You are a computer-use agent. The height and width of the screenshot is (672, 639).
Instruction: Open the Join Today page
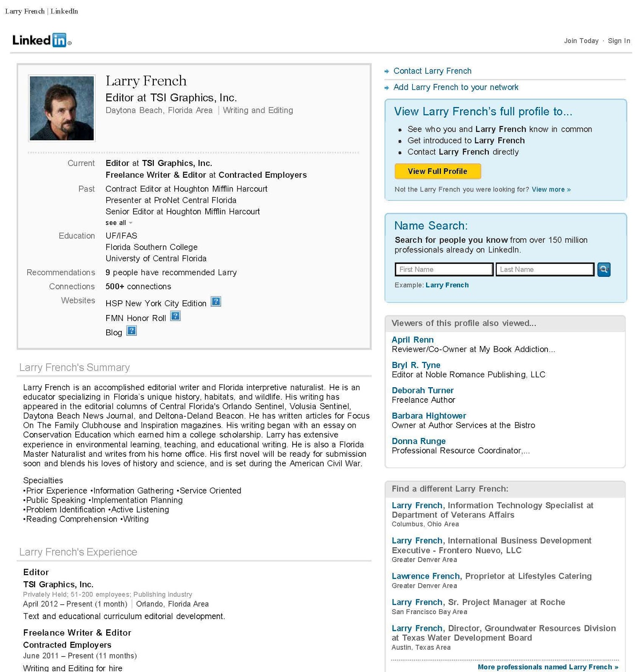[581, 40]
